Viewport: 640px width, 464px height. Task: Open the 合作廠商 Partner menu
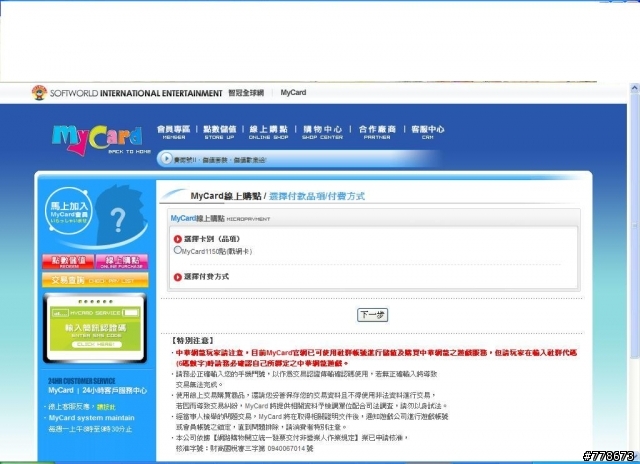(377, 132)
